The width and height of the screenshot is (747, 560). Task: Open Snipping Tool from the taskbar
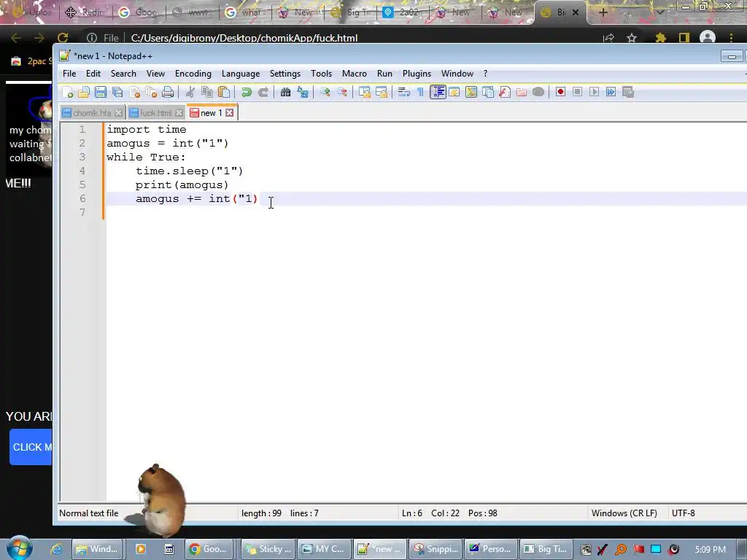[435, 549]
